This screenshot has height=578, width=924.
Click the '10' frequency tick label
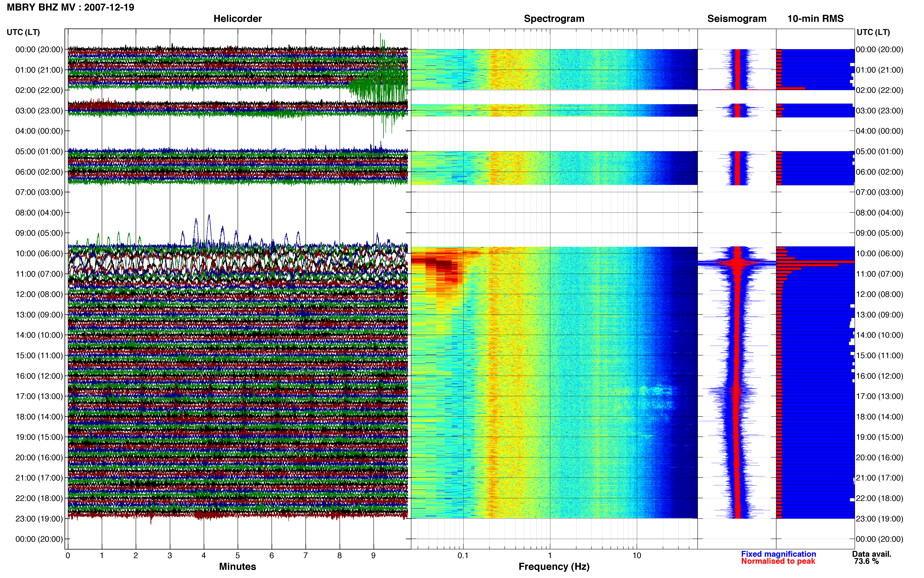coord(637,555)
